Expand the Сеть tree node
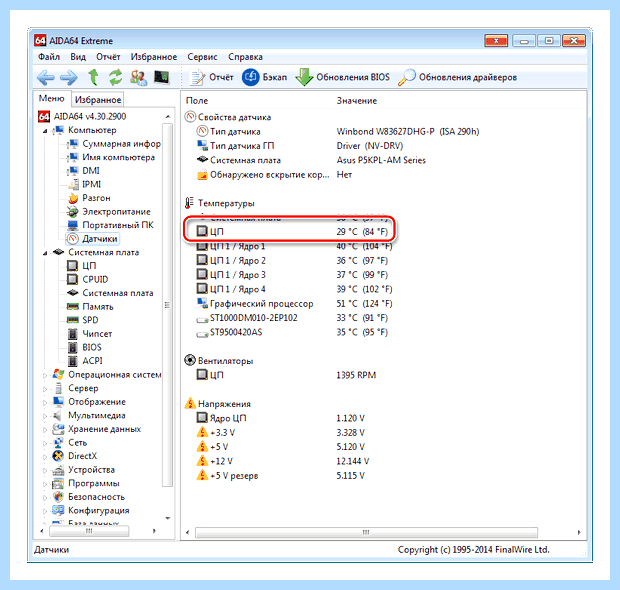 pos(45,443)
